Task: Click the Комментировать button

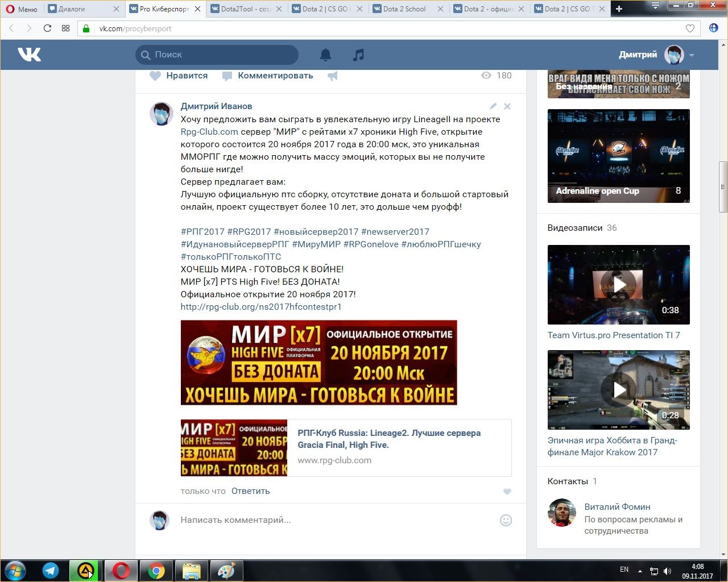Action: (x=267, y=76)
